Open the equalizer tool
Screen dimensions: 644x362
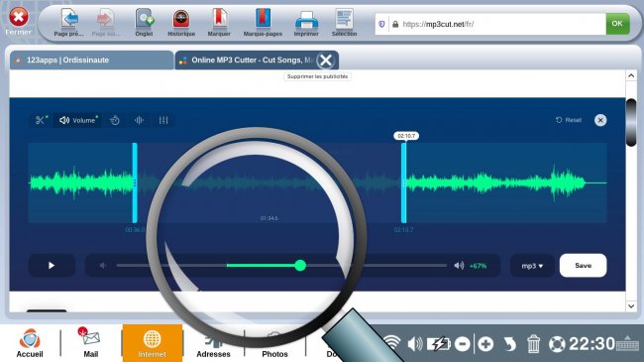pyautogui.click(x=163, y=120)
